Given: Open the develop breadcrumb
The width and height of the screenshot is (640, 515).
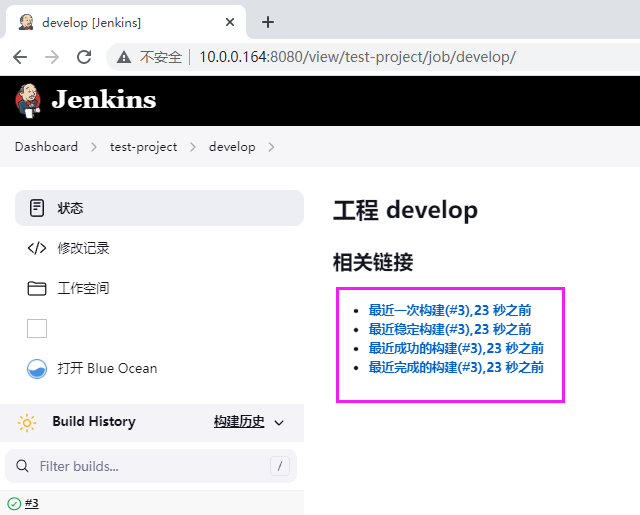Looking at the screenshot, I should (x=232, y=147).
